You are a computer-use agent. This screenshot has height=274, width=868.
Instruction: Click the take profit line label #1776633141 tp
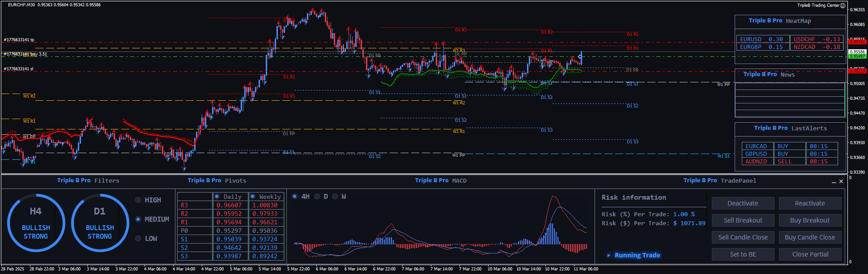click(19, 40)
